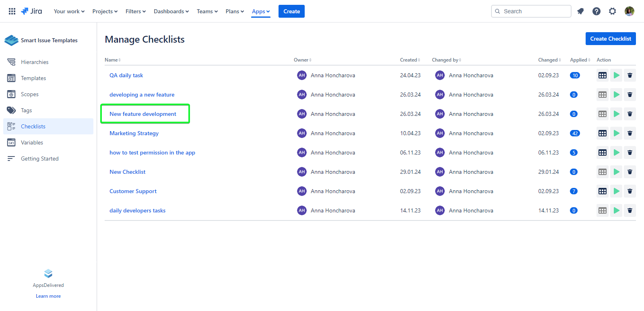Expand the Filters dropdown menu
The image size is (644, 311).
click(136, 11)
